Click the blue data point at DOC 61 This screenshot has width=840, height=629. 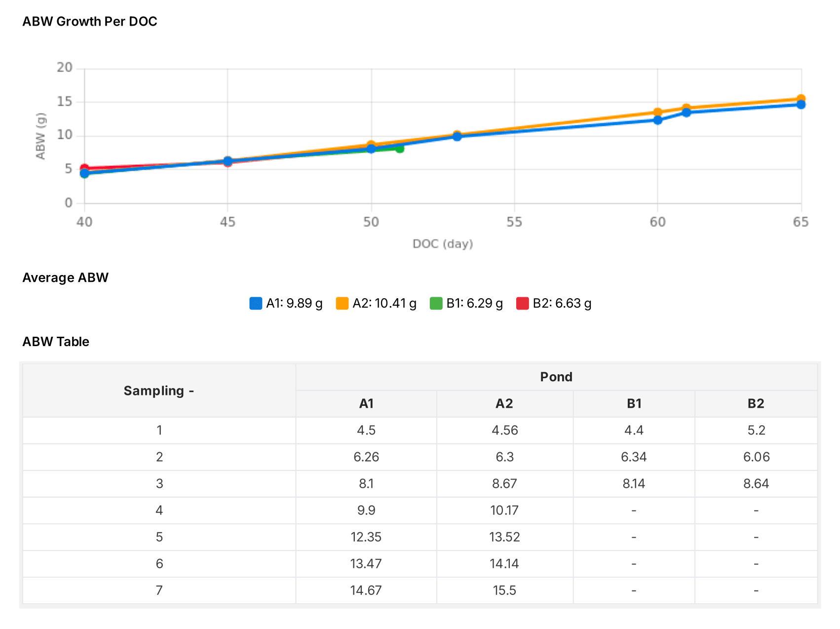point(686,113)
